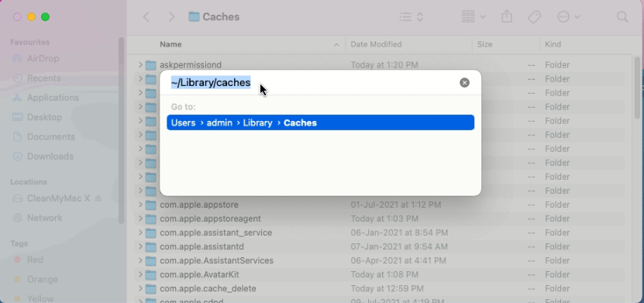644x303 pixels.
Task: Expand the com.apple.appstoreagent folder
Action: click(x=140, y=219)
